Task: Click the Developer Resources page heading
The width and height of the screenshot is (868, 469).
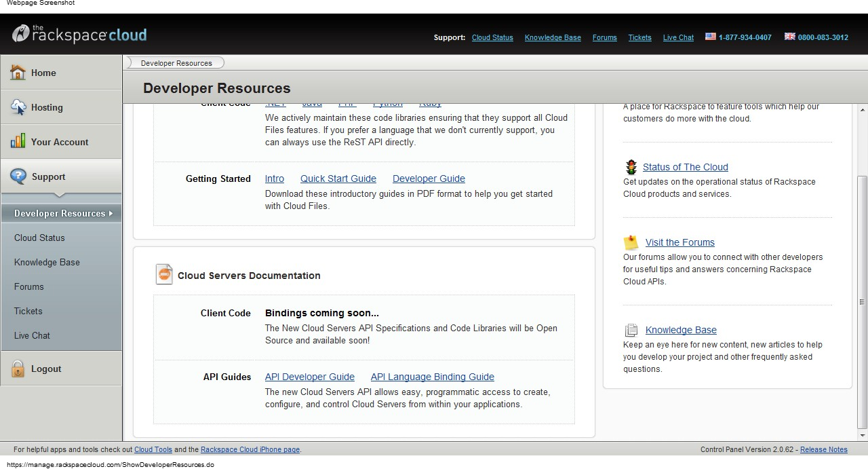Action: (x=217, y=88)
